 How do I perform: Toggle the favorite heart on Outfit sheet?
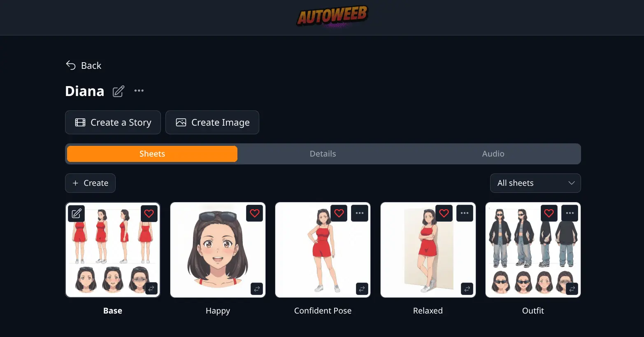[x=549, y=213]
